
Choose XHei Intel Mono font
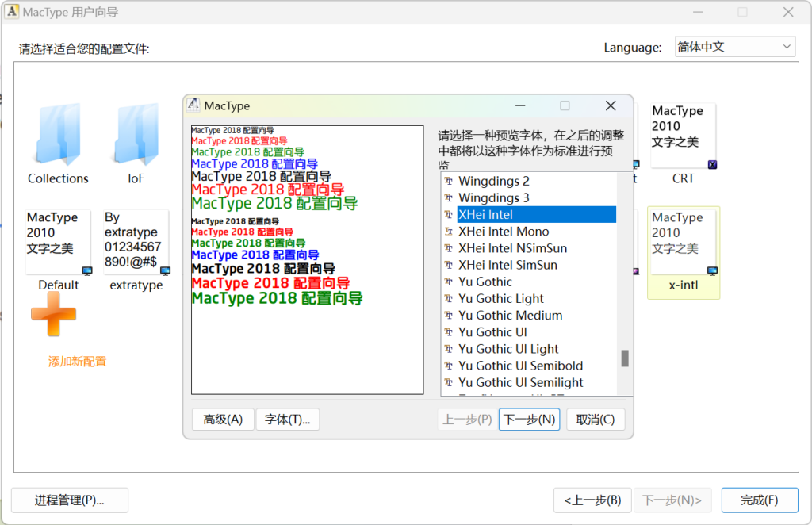click(504, 232)
